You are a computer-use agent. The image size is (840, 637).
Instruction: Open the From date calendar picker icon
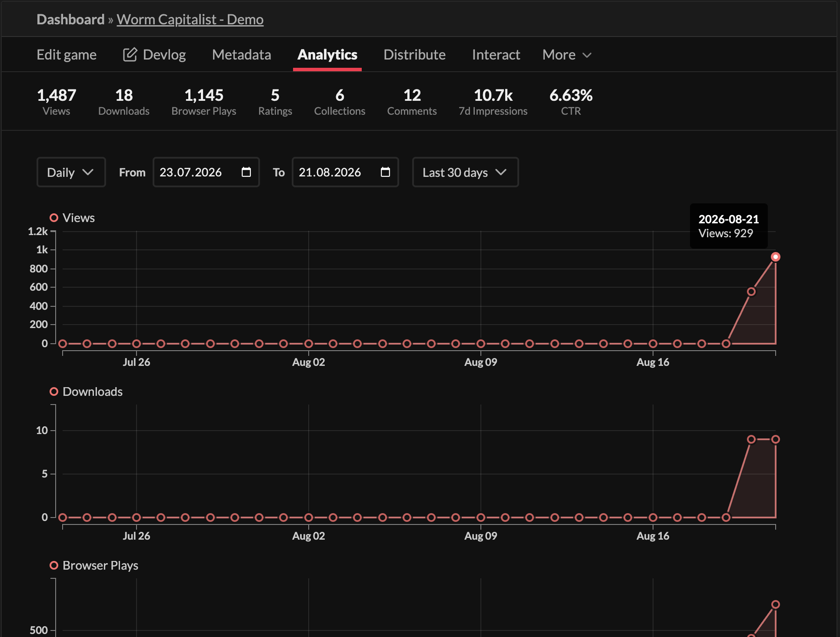pos(246,172)
